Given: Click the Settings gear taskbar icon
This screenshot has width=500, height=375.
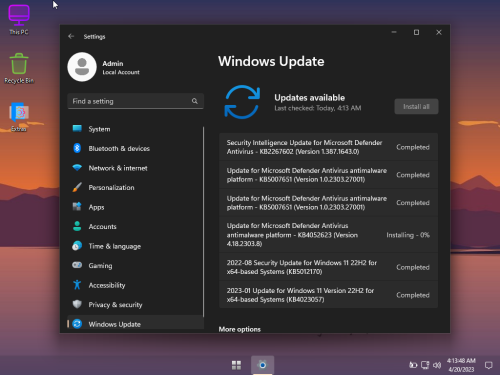Looking at the screenshot, I should click(x=263, y=365).
